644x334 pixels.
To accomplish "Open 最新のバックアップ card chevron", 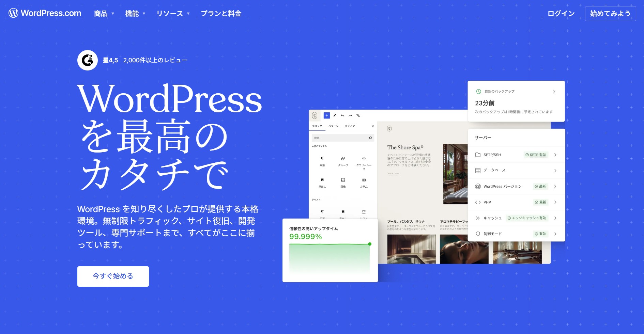I will pyautogui.click(x=554, y=92).
